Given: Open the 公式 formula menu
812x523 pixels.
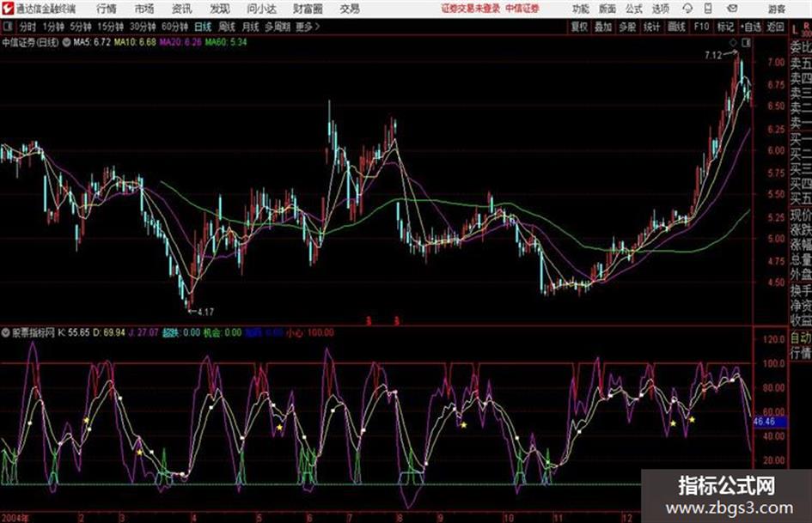Looking at the screenshot, I should point(634,9).
